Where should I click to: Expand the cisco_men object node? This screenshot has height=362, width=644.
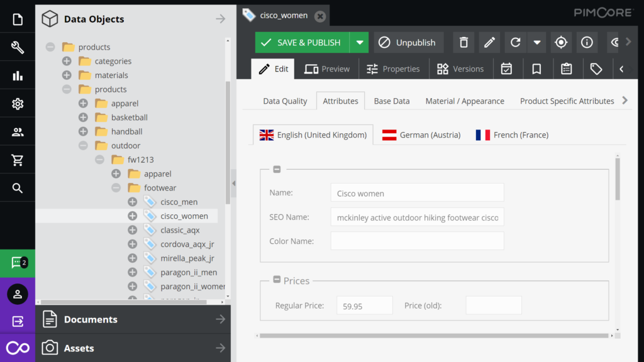[x=132, y=202]
